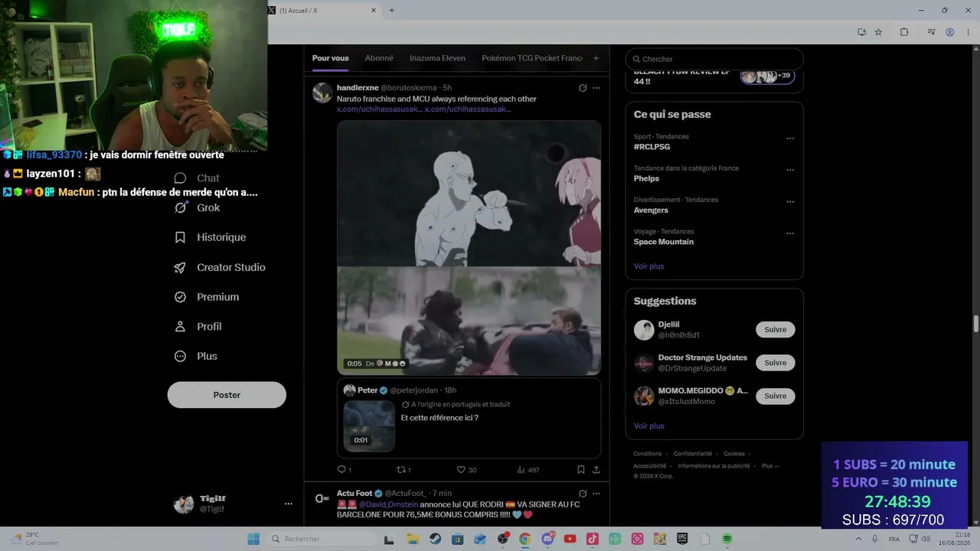
Task: Open Voir plus under trends
Action: [649, 266]
